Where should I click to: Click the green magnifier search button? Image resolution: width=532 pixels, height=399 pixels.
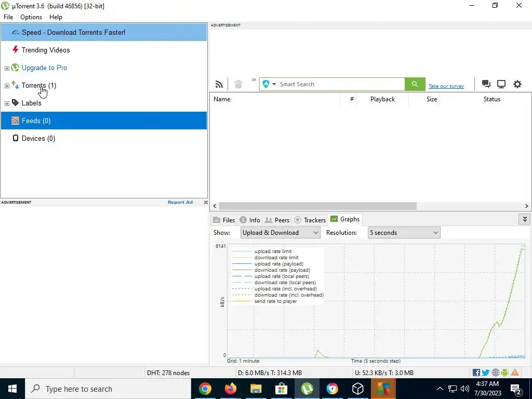(x=415, y=84)
